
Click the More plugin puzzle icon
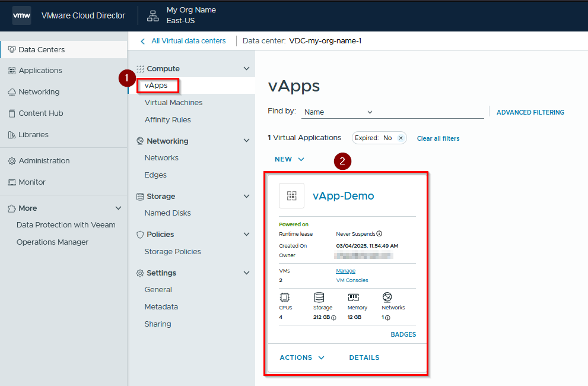(12, 208)
